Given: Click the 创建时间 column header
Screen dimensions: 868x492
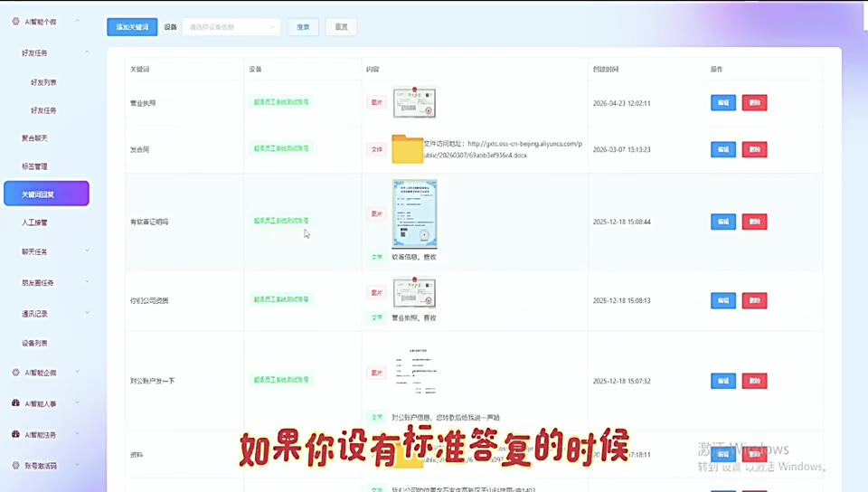Looking at the screenshot, I should coord(606,69).
